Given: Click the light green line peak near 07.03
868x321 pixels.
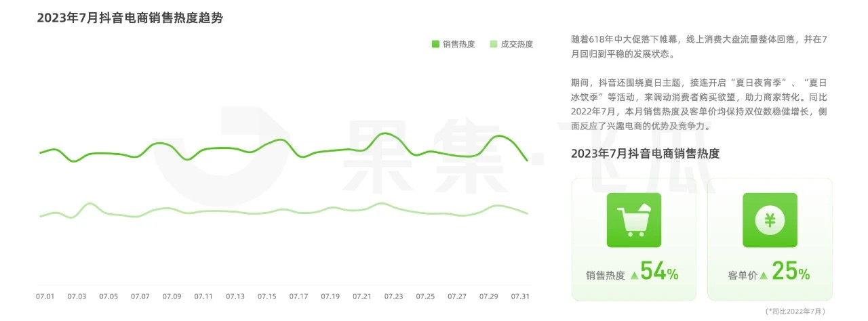Looking at the screenshot, I should (x=89, y=203).
